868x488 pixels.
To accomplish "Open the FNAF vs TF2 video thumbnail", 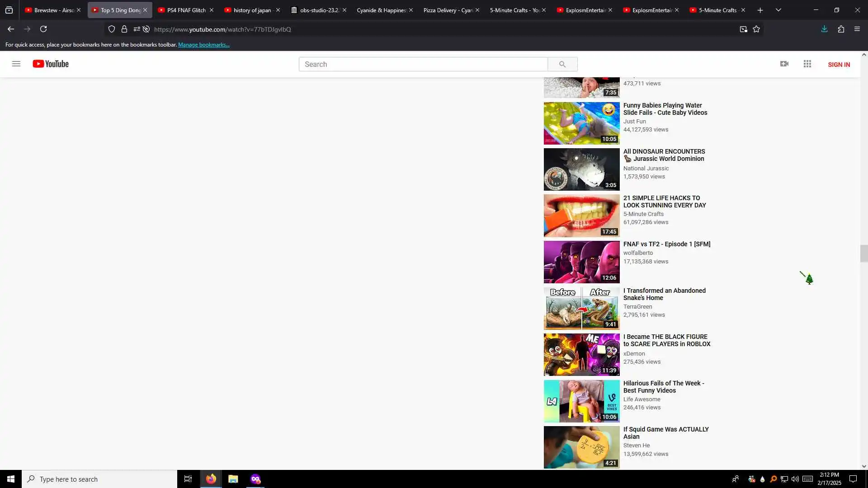I will pos(581,262).
